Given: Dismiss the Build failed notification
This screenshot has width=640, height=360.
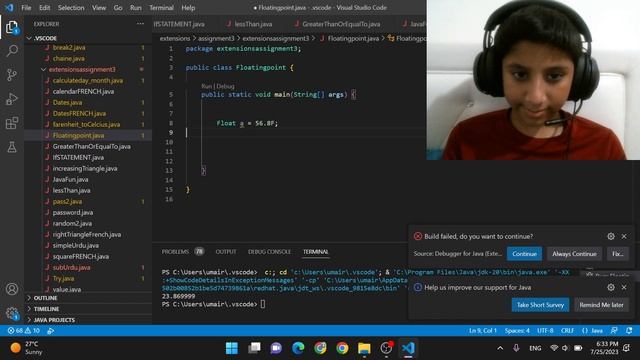Looking at the screenshot, I should (624, 236).
